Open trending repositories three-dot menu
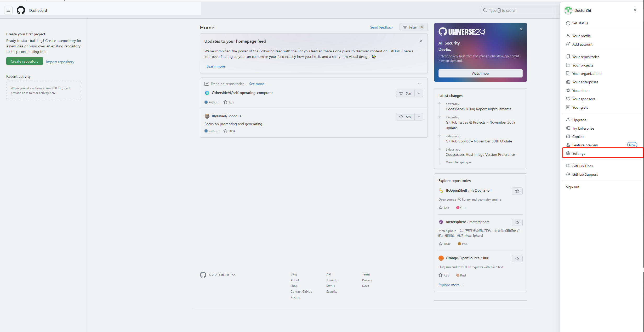Viewport: 644px width, 332px height. pyautogui.click(x=420, y=84)
